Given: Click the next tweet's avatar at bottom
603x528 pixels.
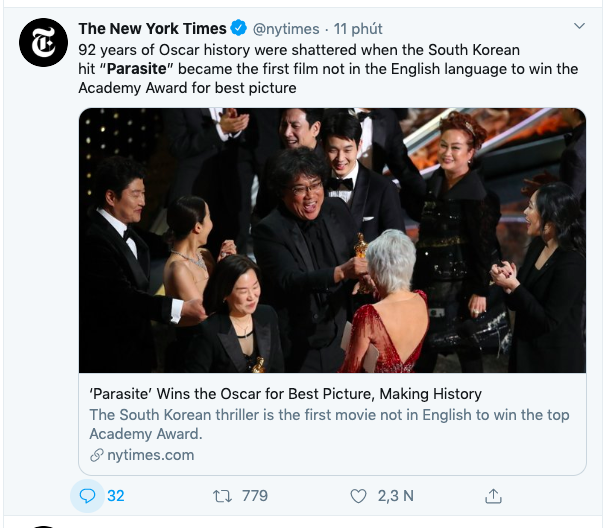Looking at the screenshot, I should pyautogui.click(x=44, y=524).
